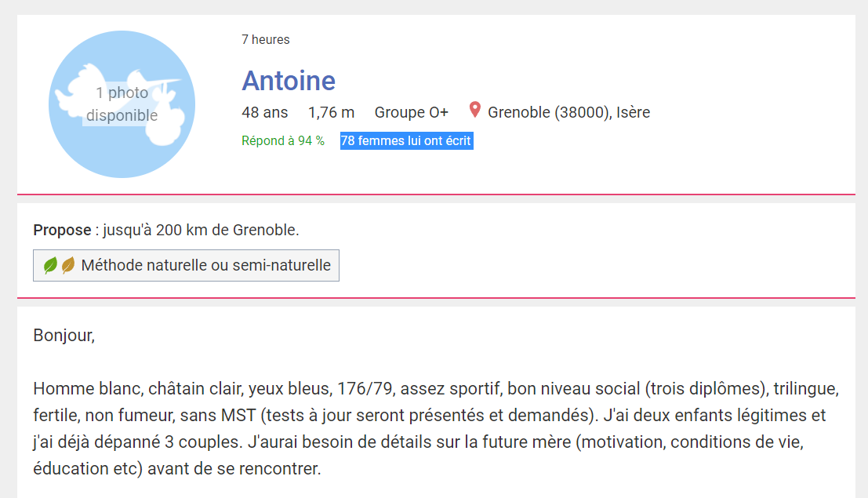Click the "1 photo disponible" label
Image resolution: width=868 pixels, height=498 pixels.
(122, 104)
